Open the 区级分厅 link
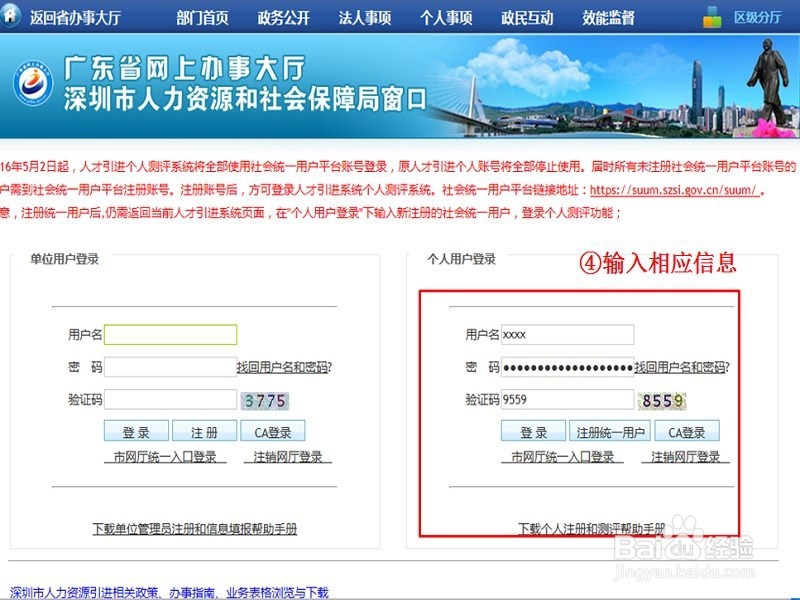 point(758,17)
